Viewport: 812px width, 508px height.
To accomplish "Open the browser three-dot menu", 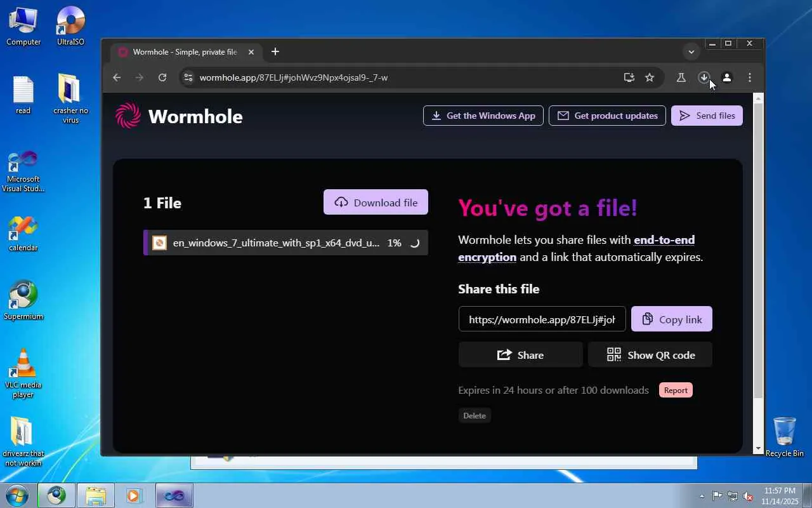I will [x=750, y=77].
